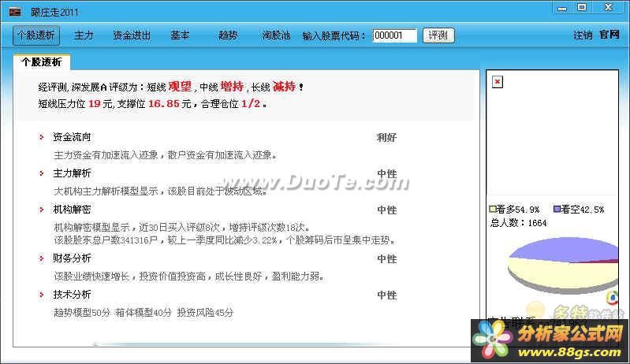The width and height of the screenshot is (630, 364).
Task: Click the 看多 legend color swatch
Action: (492, 209)
